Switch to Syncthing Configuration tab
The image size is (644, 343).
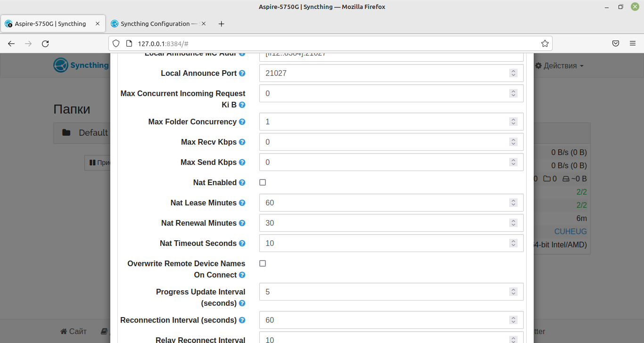point(155,24)
